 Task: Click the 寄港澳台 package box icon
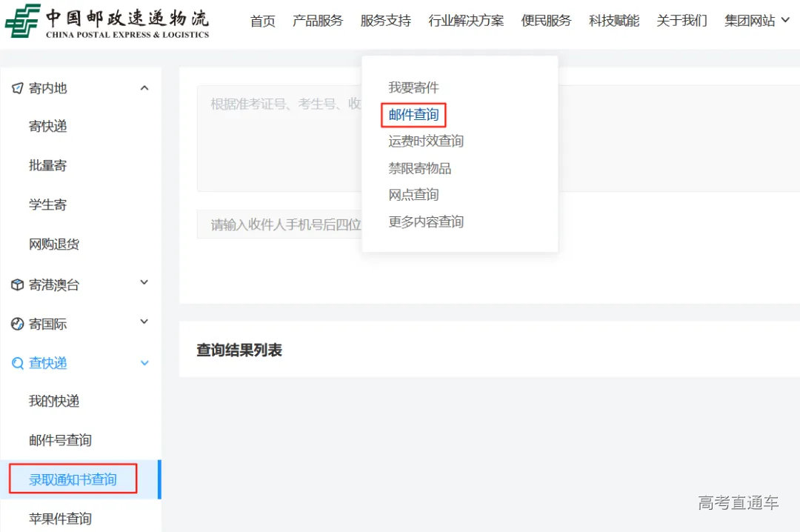[18, 284]
